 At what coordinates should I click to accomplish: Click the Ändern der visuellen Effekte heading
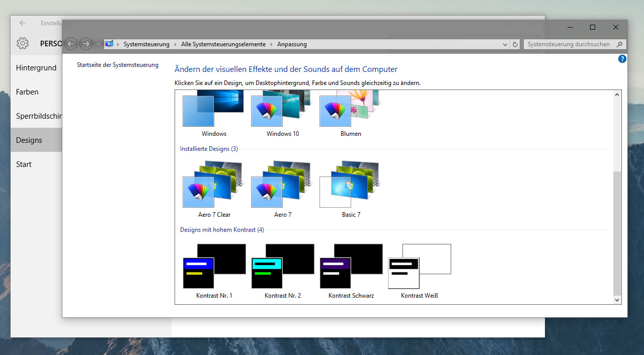pos(286,69)
